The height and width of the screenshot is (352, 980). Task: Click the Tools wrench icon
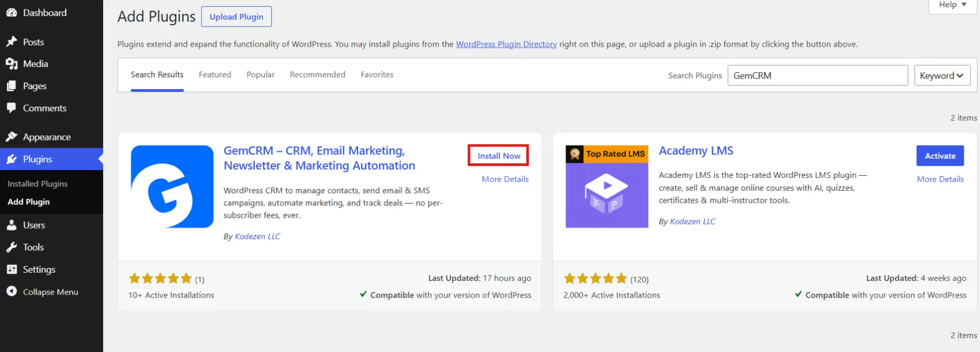(x=11, y=247)
